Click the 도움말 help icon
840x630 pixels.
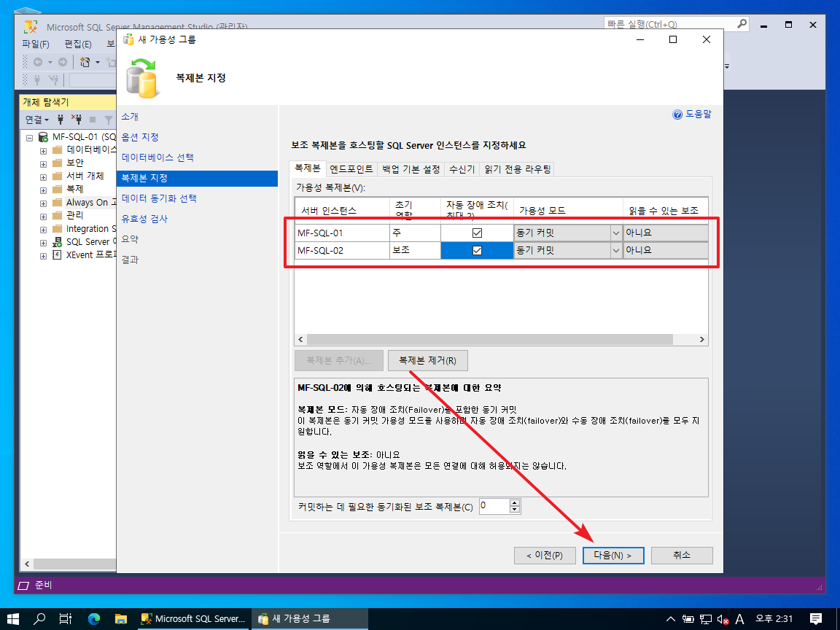[677, 114]
